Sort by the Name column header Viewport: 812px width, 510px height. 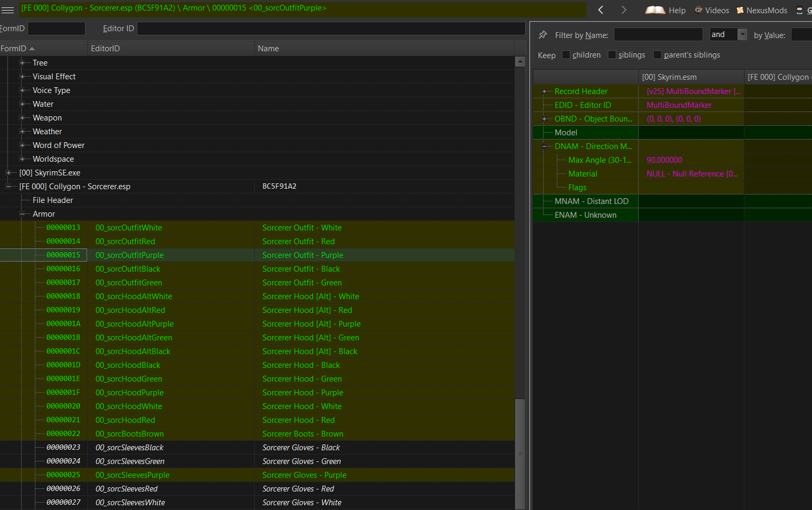384,49
